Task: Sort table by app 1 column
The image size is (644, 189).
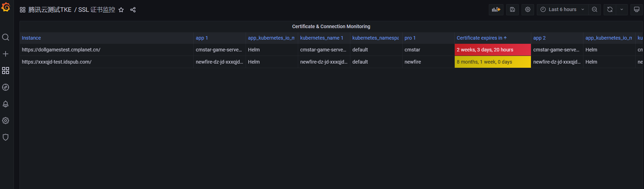Action: click(202, 38)
